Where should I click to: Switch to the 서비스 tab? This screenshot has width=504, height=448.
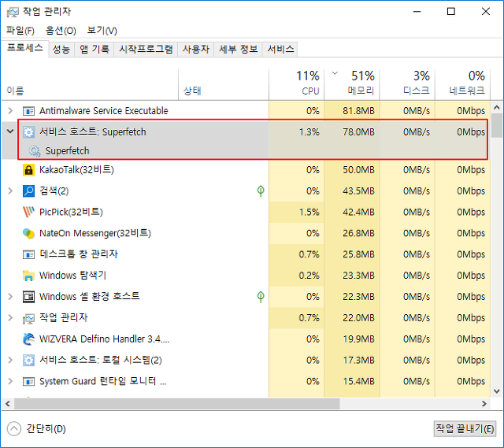[280, 50]
